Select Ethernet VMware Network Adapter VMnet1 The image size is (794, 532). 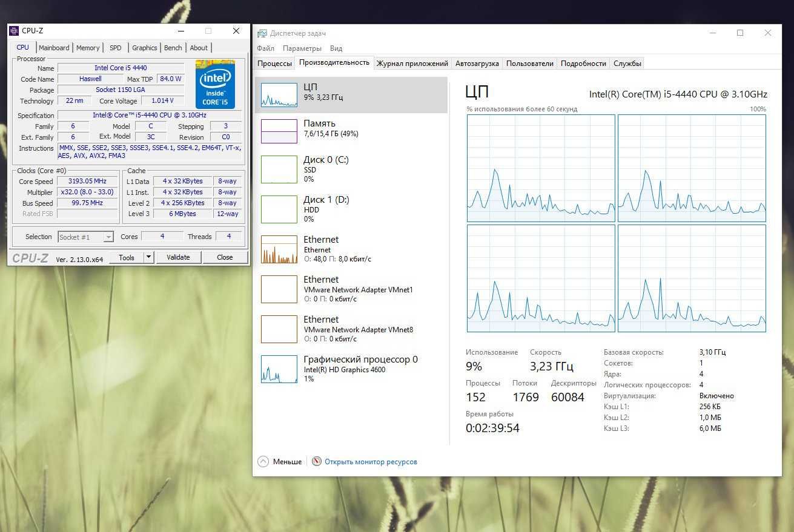(x=351, y=289)
